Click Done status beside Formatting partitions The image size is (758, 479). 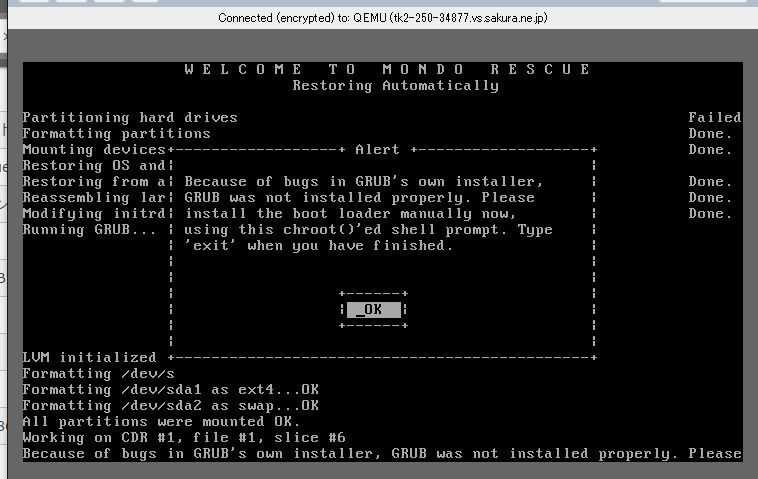click(x=710, y=134)
